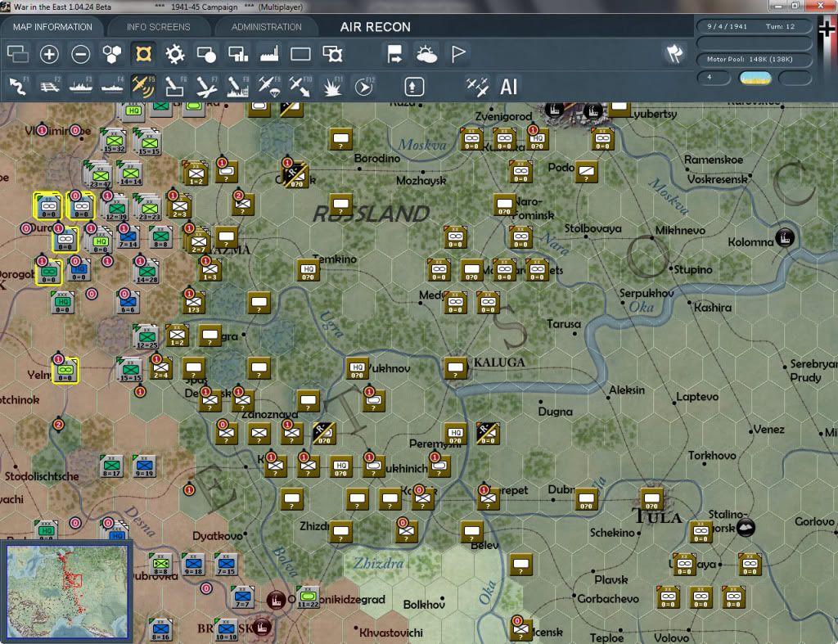Click the Dyatkovo town label
Screen dimensions: 838x644
[x=217, y=535]
